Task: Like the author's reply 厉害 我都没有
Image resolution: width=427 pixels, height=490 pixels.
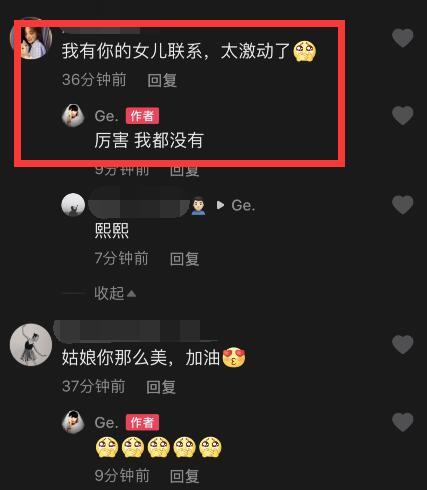Action: pyautogui.click(x=403, y=115)
